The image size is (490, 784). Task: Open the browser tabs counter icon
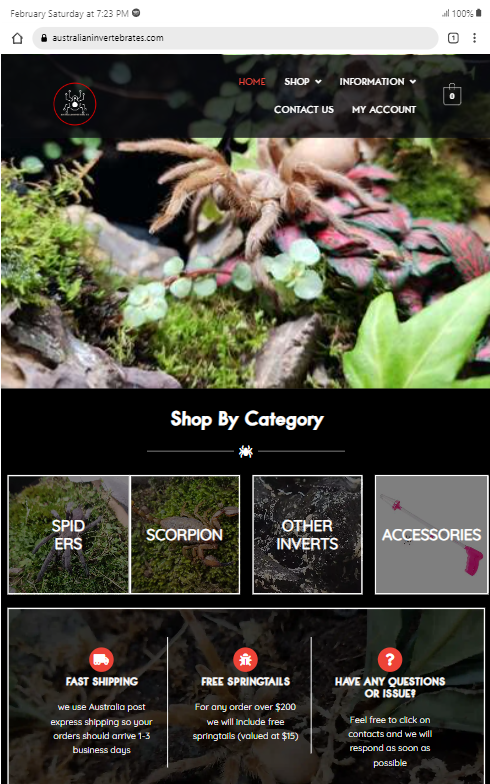453,38
